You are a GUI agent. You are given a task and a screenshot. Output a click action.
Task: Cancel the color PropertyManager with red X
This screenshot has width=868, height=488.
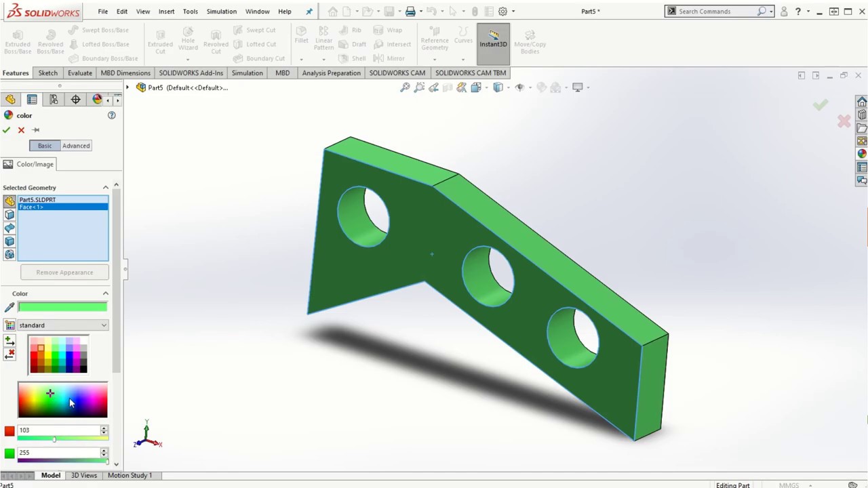pyautogui.click(x=21, y=130)
